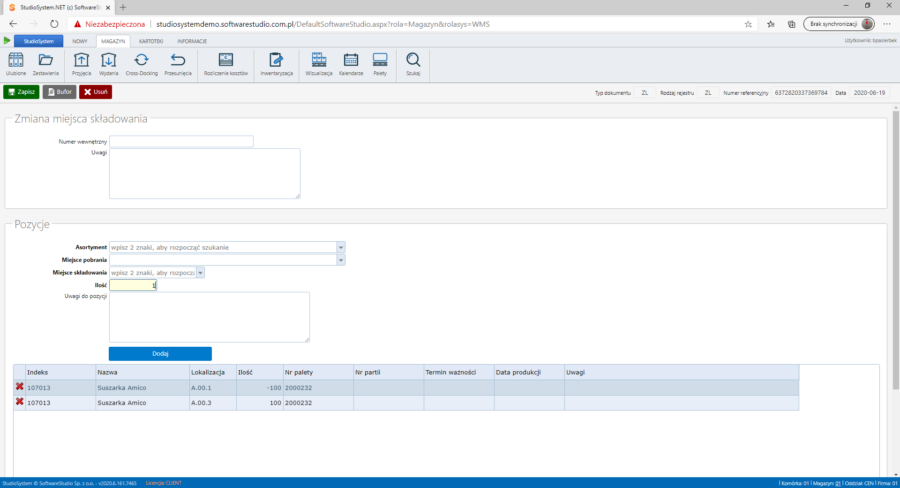This screenshot has height=488, width=900.
Task: Click Licencja CLIENT in status bar
Action: pos(164,483)
